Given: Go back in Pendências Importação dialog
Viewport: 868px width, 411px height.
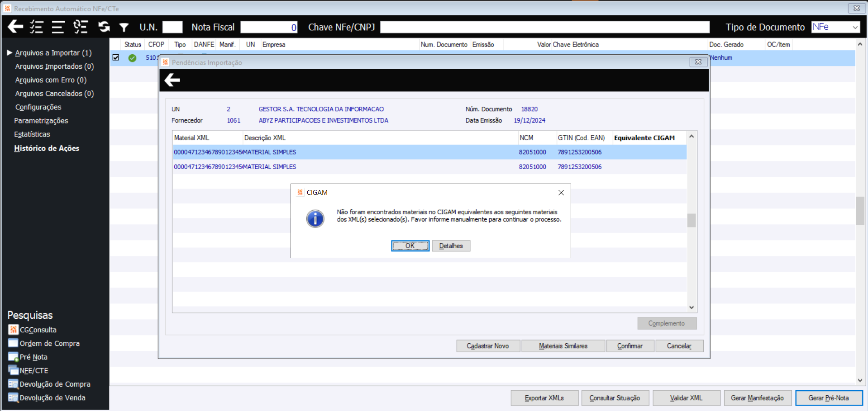Looking at the screenshot, I should coord(172,80).
